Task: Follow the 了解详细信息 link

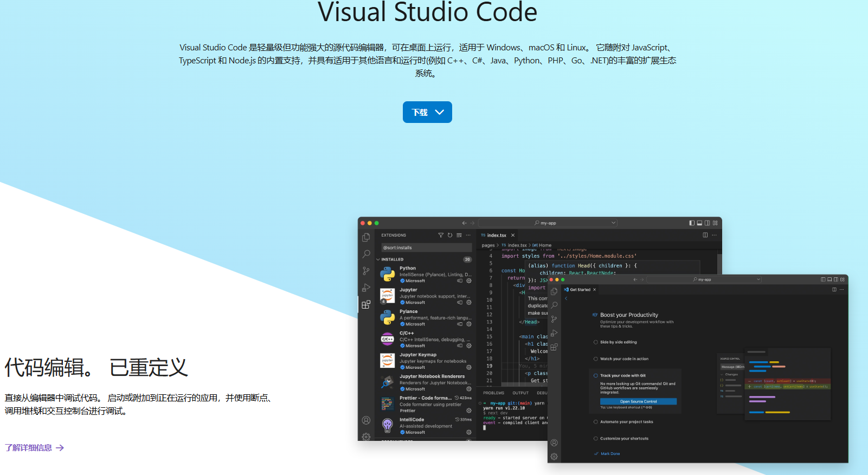Action: point(35,448)
